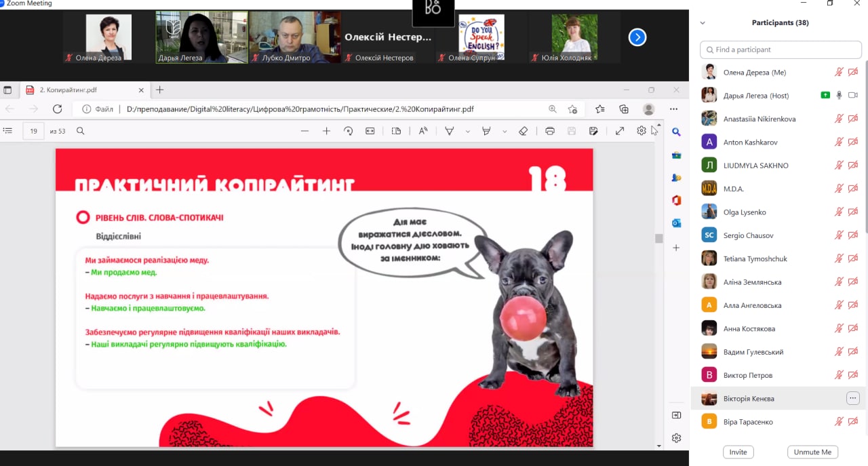The height and width of the screenshot is (466, 868).
Task: Enter full screen with the expand arrows icon
Action: click(x=620, y=131)
